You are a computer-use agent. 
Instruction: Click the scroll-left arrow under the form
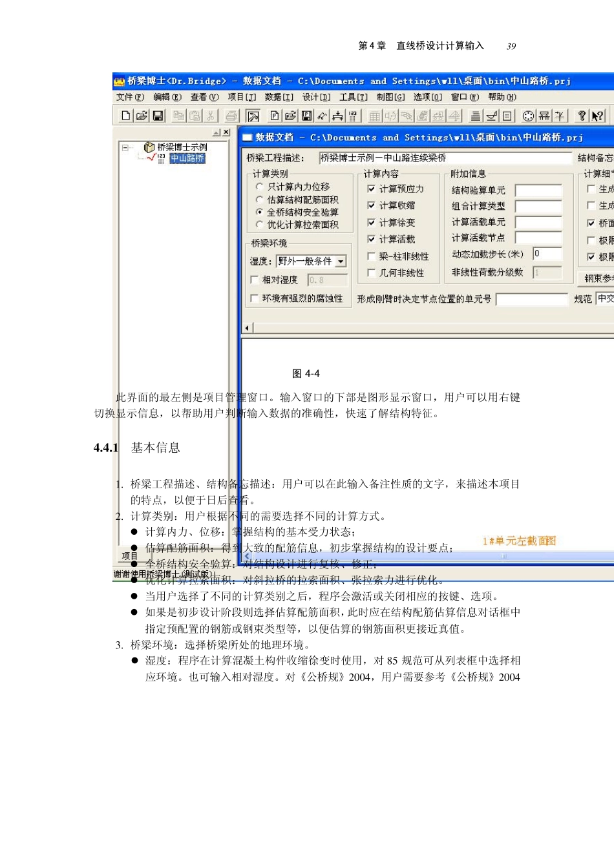pyautogui.click(x=247, y=328)
